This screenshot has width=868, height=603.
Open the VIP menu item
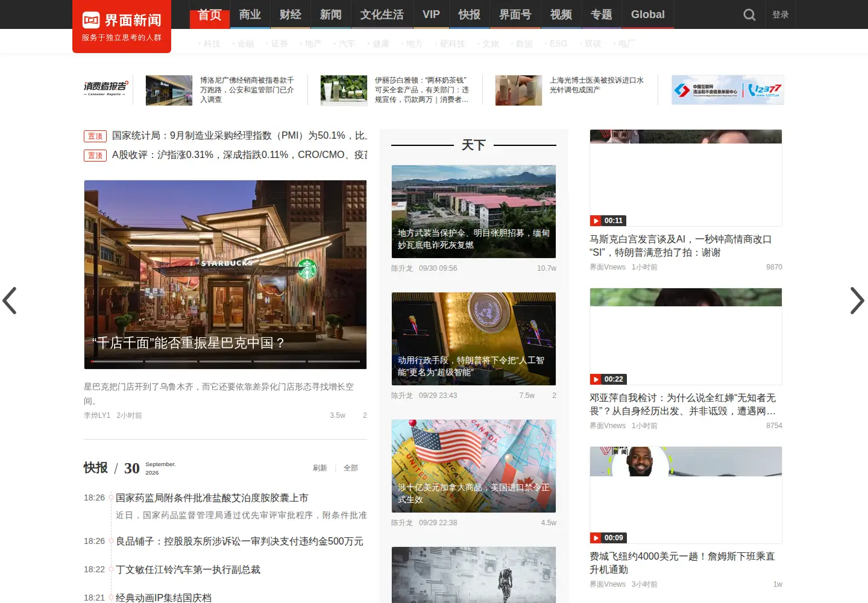(431, 14)
